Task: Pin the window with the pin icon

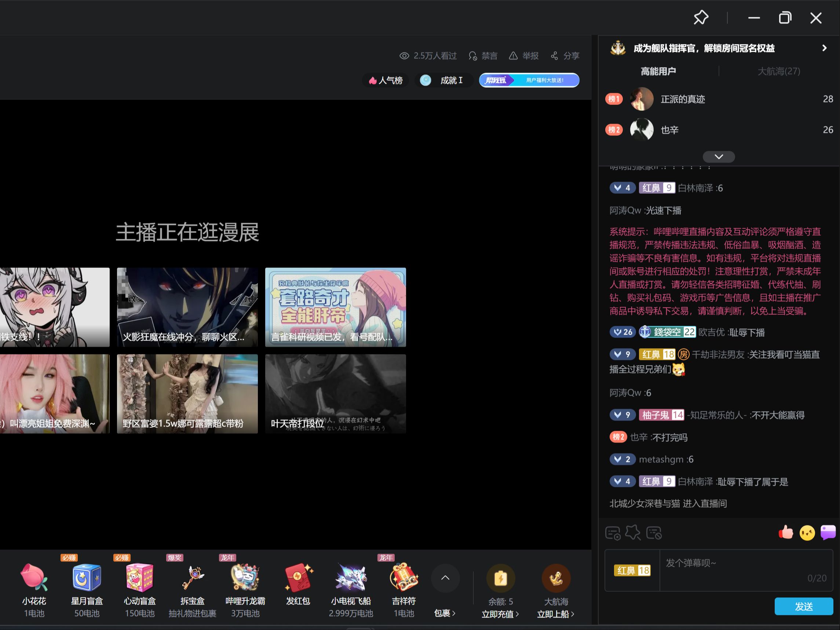Action: coord(701,18)
